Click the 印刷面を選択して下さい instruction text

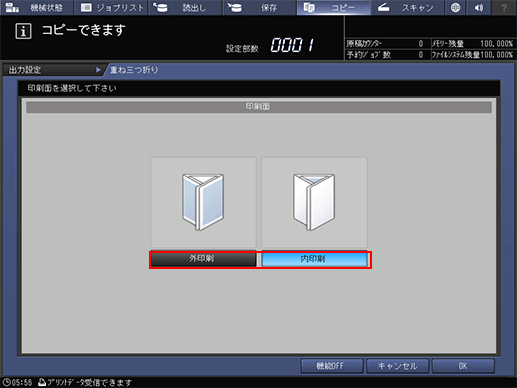click(72, 88)
